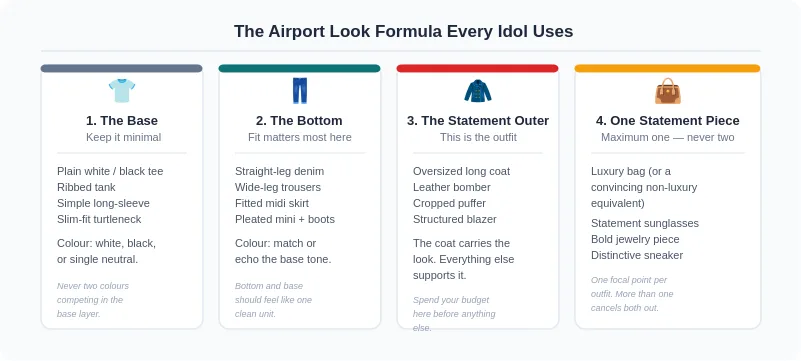Click 'Keep it minimal' subtitle
This screenshot has width=801, height=361.
[x=123, y=137]
